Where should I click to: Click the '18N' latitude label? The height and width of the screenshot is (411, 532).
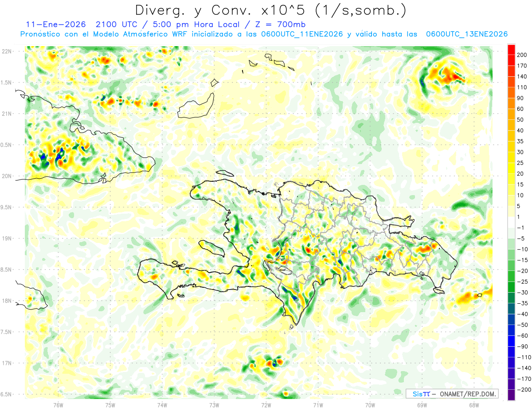point(7,301)
